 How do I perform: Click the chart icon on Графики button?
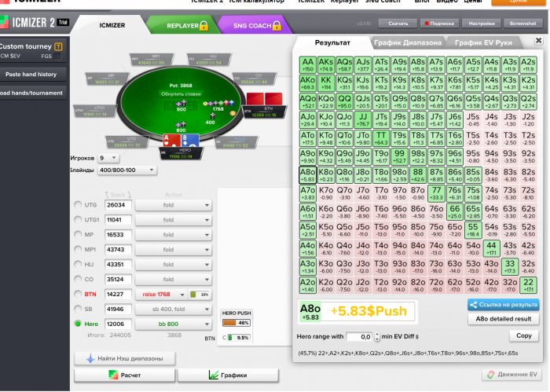click(x=213, y=375)
